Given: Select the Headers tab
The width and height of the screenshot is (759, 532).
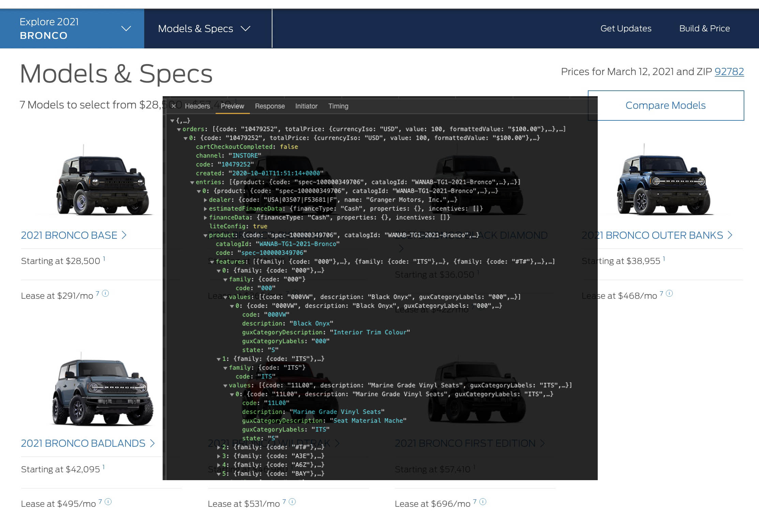Looking at the screenshot, I should [197, 106].
